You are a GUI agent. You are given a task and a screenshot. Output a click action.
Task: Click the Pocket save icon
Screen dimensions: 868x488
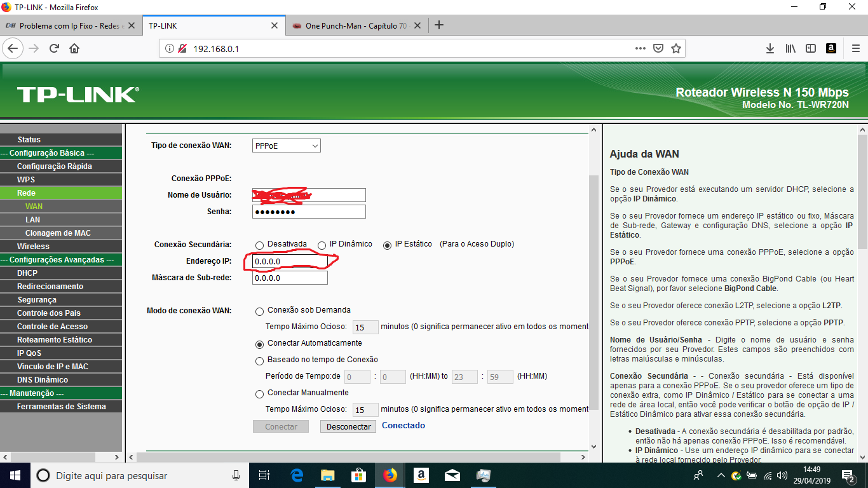[x=659, y=48]
